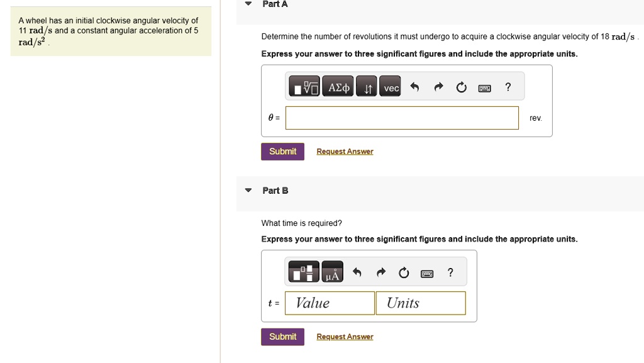The image size is (644, 363).
Task: Open the Greek symbols ΑΣΦ palette
Action: click(338, 86)
